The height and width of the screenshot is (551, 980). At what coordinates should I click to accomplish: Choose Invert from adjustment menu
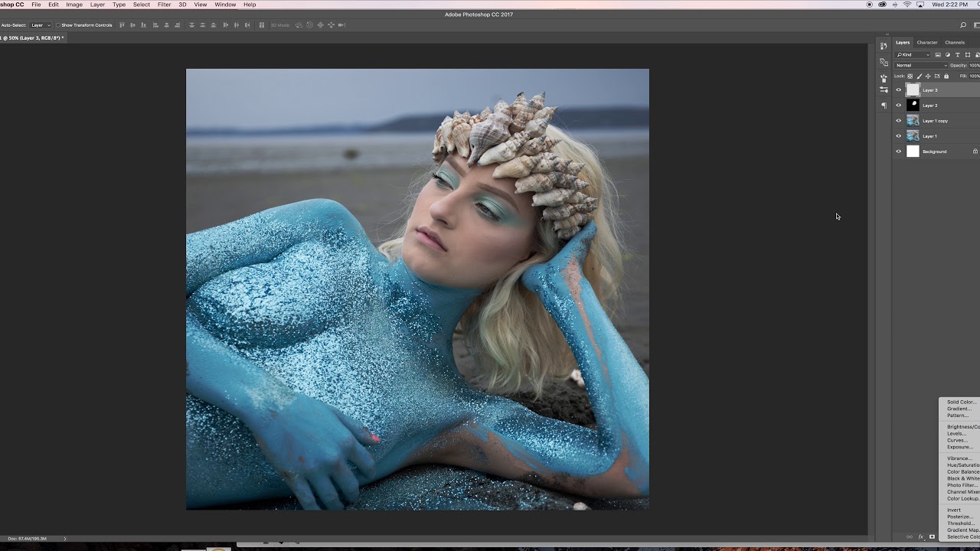954,510
